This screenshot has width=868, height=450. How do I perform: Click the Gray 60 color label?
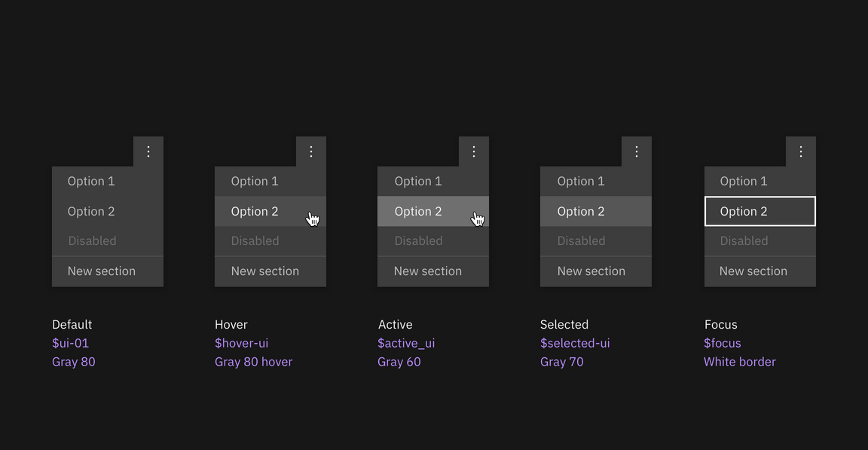tap(399, 362)
